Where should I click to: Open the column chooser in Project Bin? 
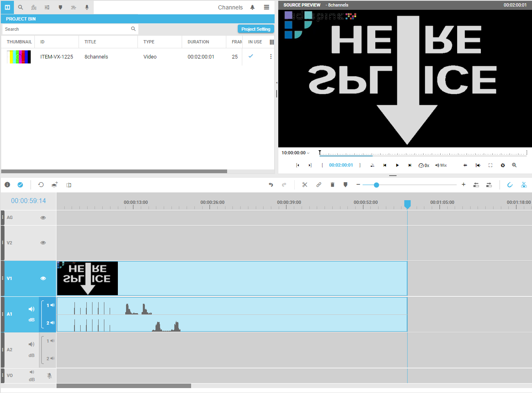(x=272, y=42)
